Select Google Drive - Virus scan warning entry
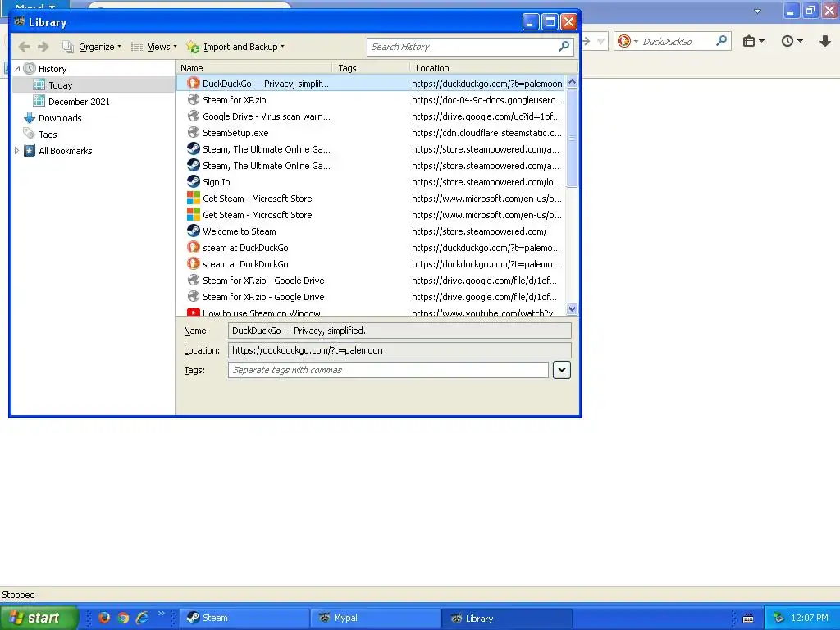 [x=370, y=116]
